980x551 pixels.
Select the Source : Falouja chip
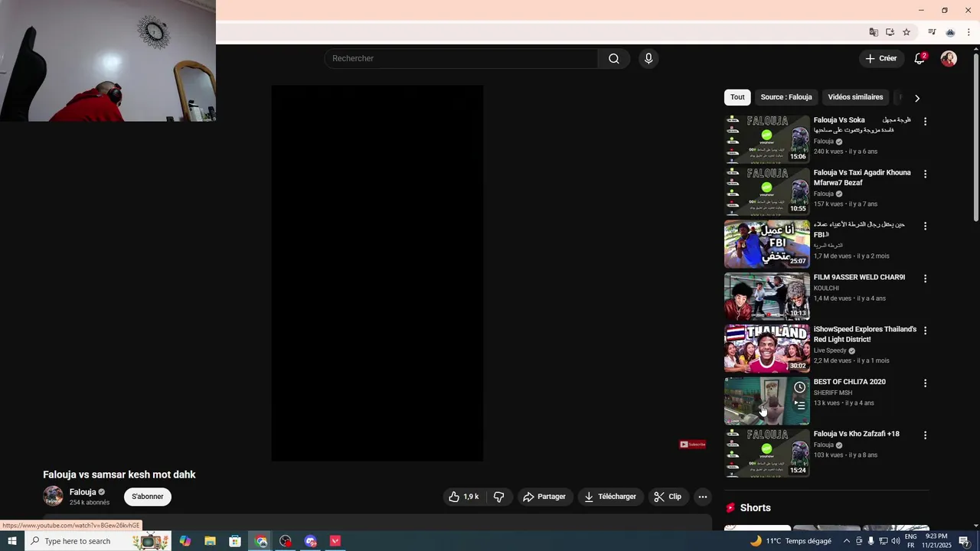786,97
